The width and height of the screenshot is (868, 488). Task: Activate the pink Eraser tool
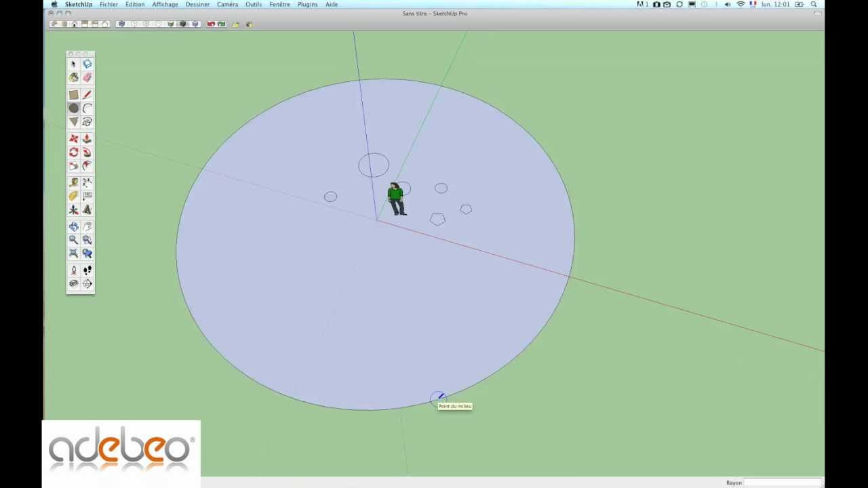tap(87, 78)
